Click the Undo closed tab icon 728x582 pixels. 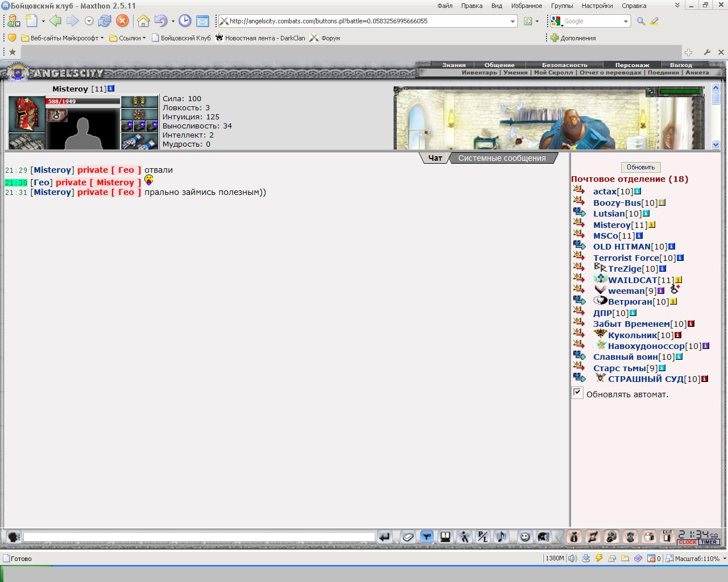160,21
